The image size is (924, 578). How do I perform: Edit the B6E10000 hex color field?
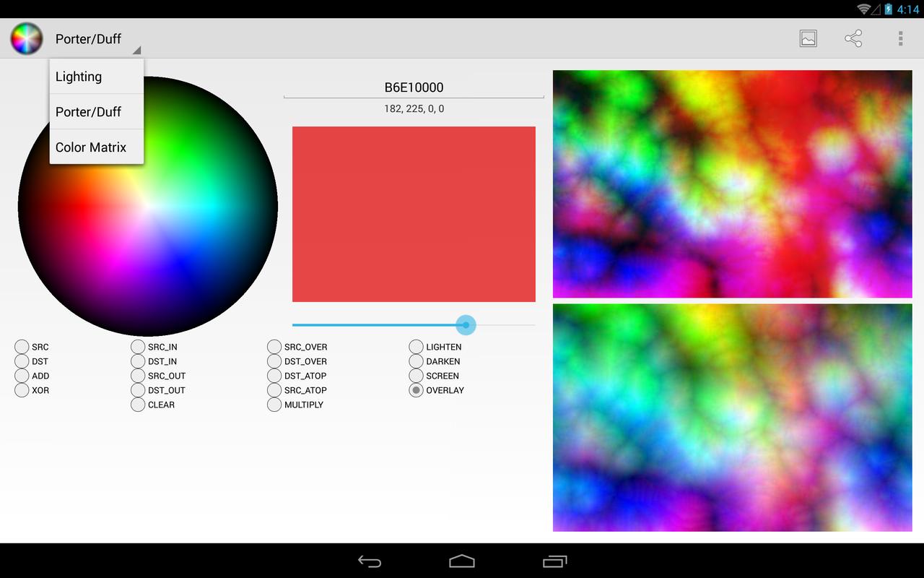[x=414, y=87]
